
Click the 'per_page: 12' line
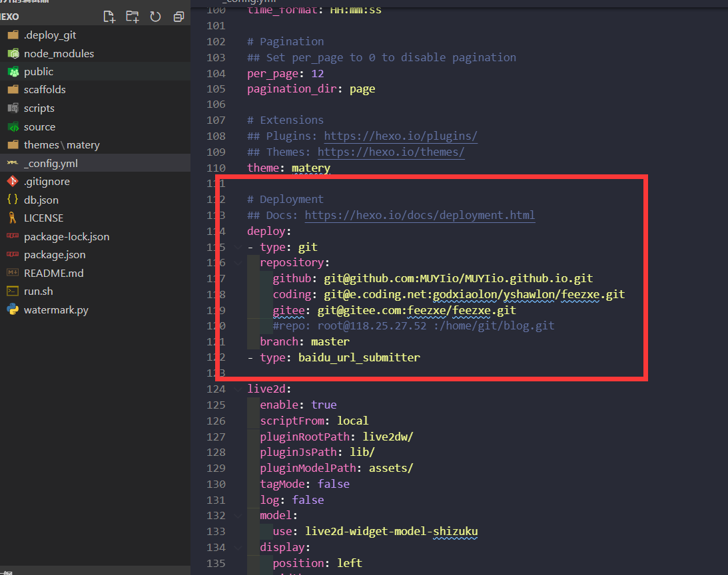pyautogui.click(x=286, y=74)
